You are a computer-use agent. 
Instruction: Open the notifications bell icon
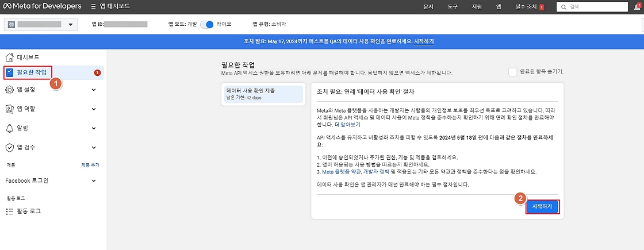(x=637, y=6)
